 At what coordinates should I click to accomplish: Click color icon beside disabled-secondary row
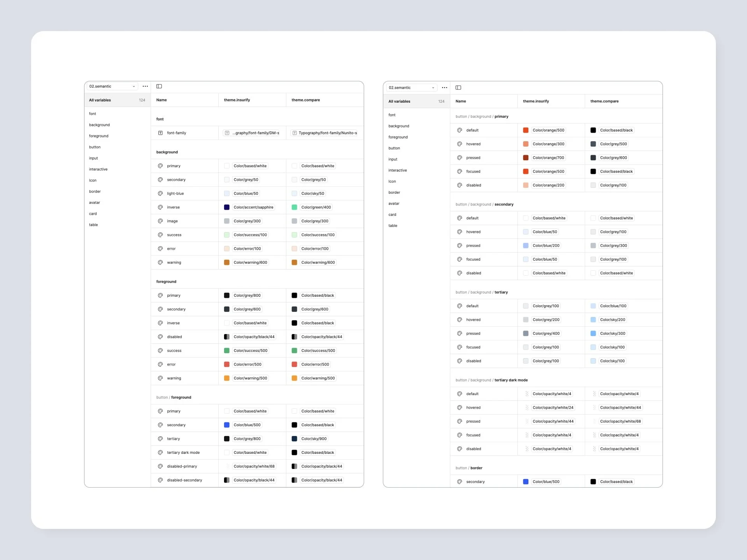point(160,480)
